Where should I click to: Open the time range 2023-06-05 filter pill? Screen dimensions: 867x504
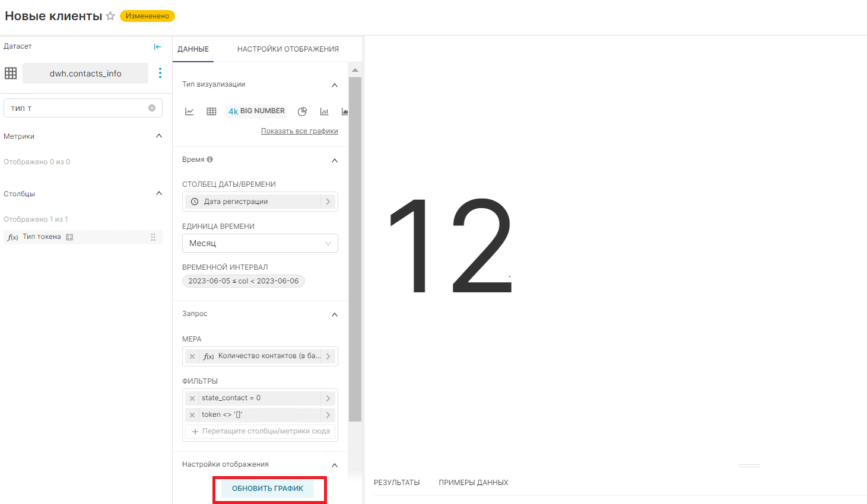coord(243,281)
